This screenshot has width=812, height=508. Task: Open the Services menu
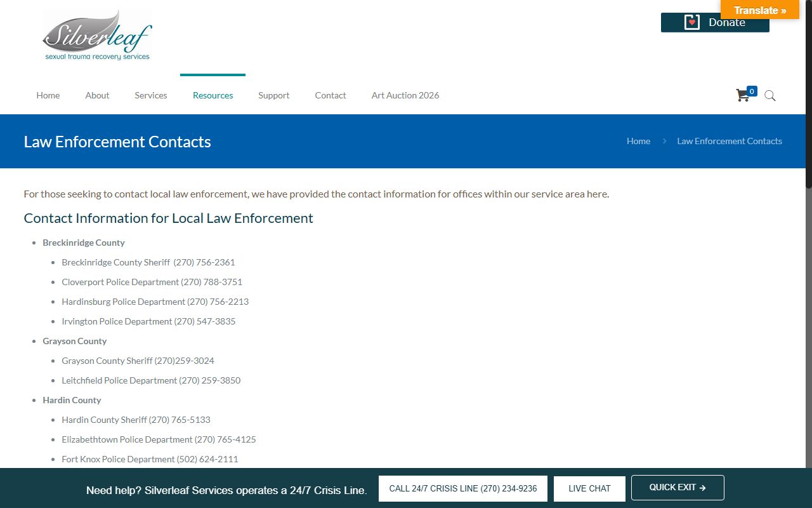(150, 95)
